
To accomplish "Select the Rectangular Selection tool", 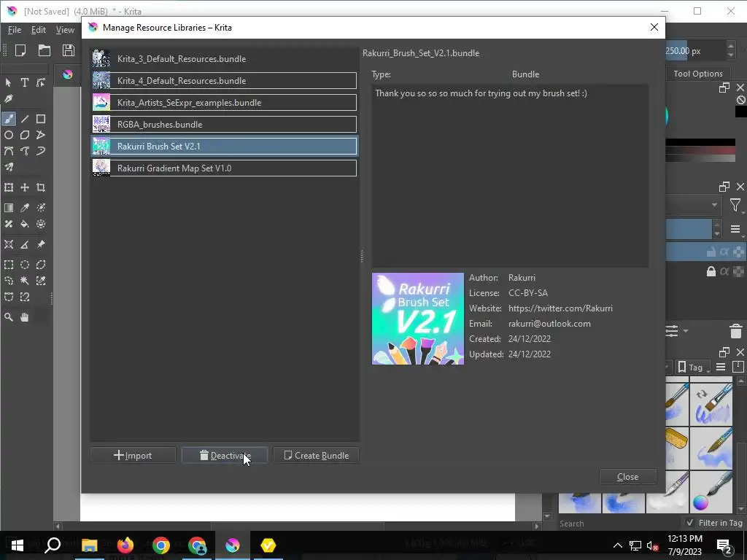I will coord(9,265).
